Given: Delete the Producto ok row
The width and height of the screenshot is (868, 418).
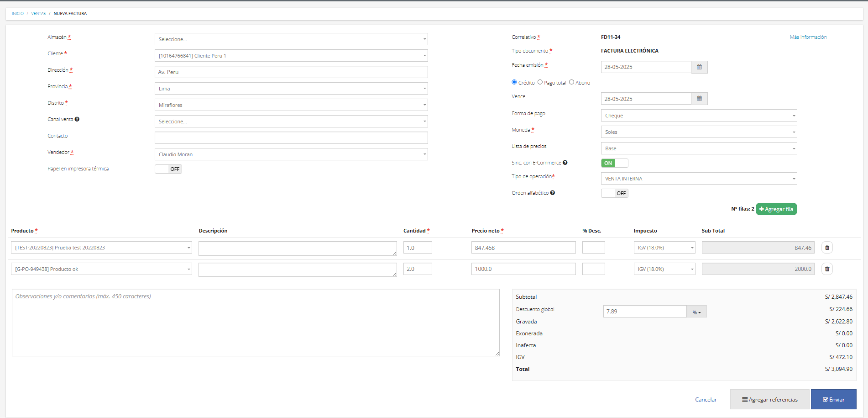Looking at the screenshot, I should pos(827,269).
